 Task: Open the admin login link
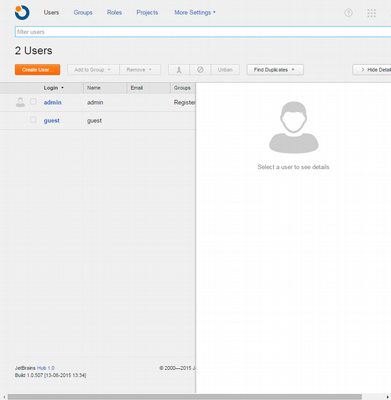(53, 102)
